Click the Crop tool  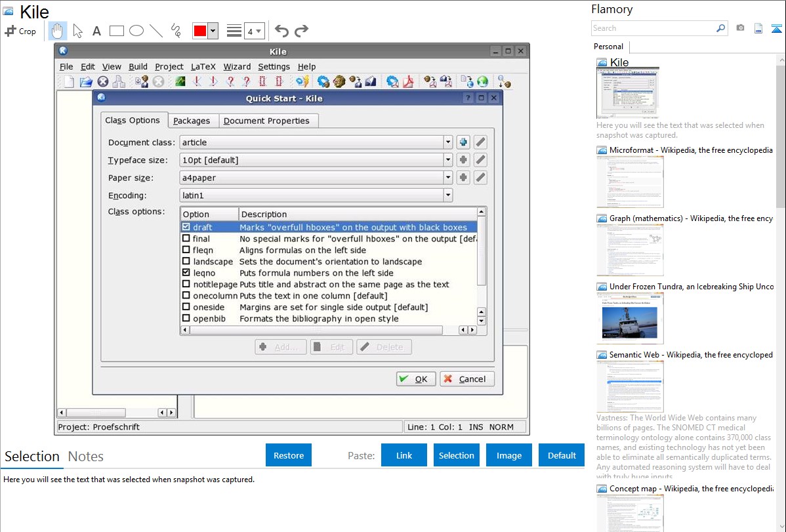[x=20, y=31]
